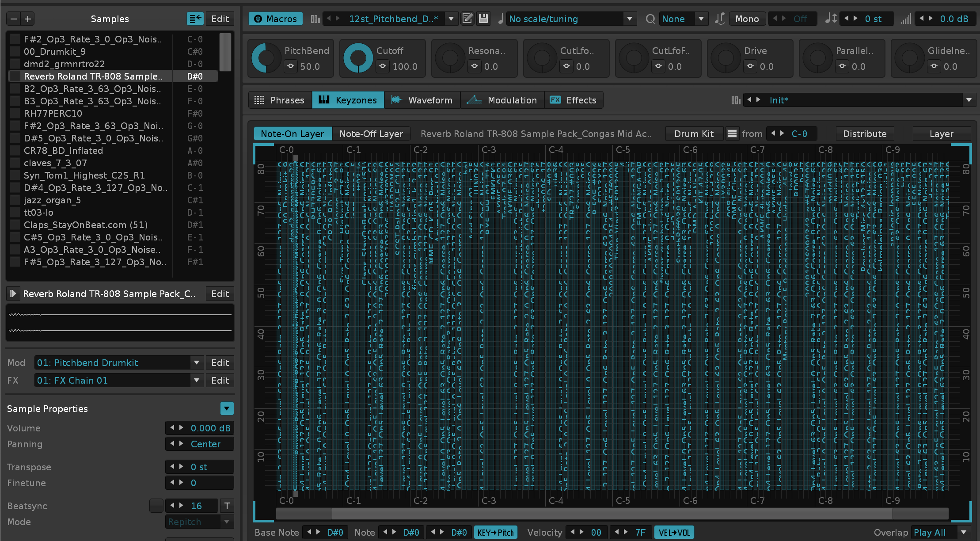Switch to the Waveform tab
Image resolution: width=980 pixels, height=541 pixels.
(x=422, y=100)
